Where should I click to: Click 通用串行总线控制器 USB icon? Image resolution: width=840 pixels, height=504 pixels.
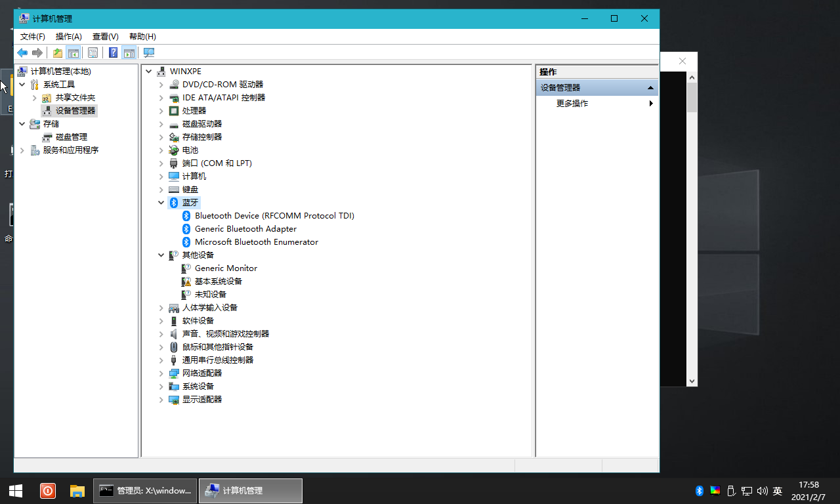[x=173, y=360]
